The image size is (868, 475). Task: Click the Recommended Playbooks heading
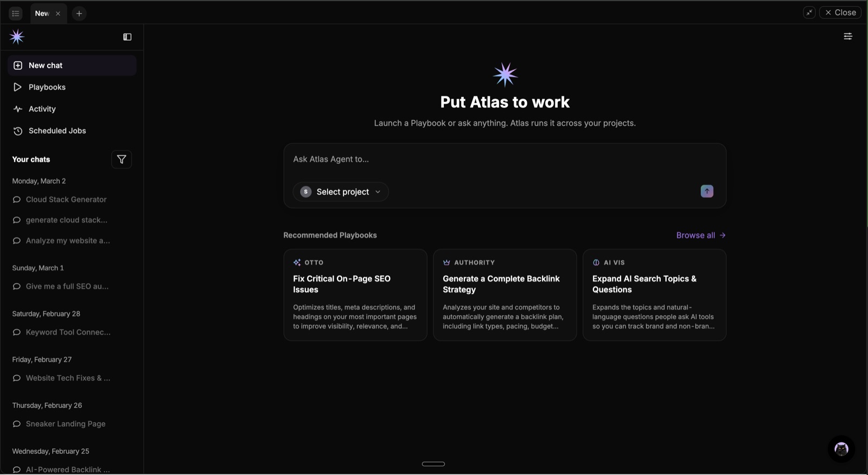point(330,235)
